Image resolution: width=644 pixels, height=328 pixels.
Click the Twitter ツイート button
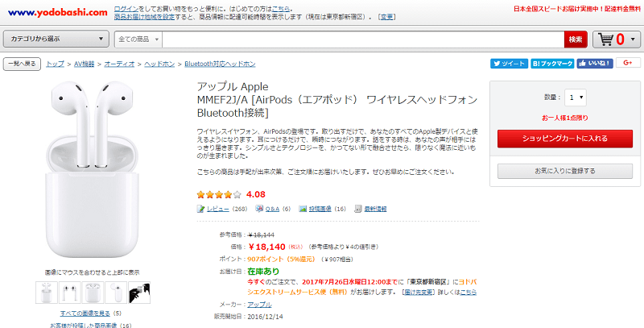509,64
